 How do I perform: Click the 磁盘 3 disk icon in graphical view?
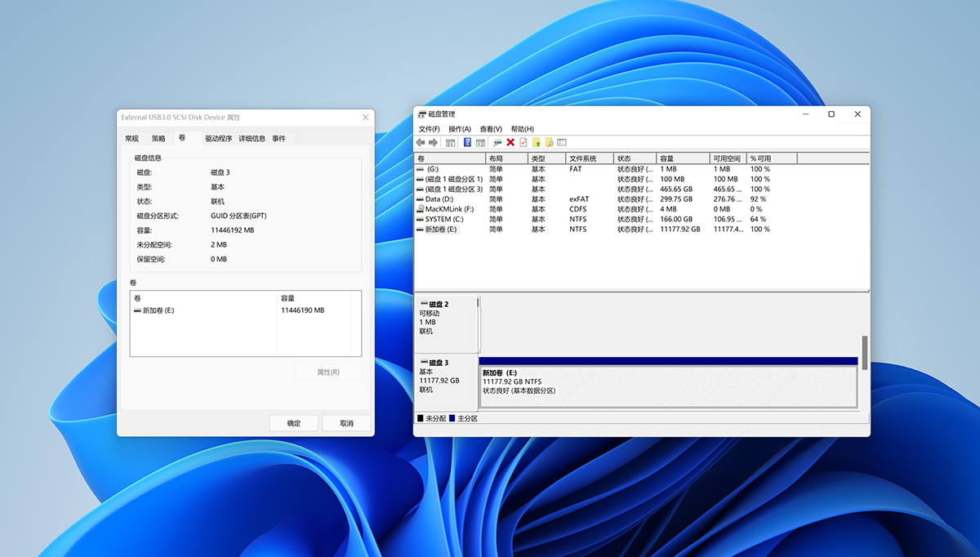point(424,363)
